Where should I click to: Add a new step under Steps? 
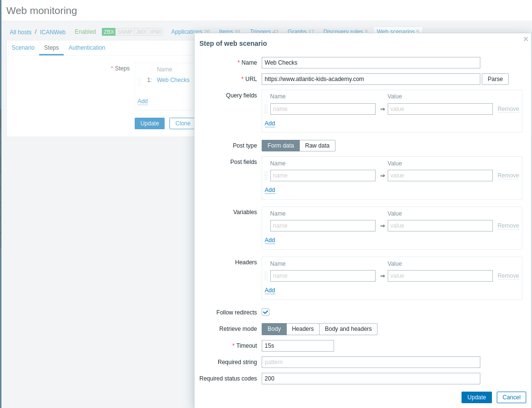click(x=142, y=101)
